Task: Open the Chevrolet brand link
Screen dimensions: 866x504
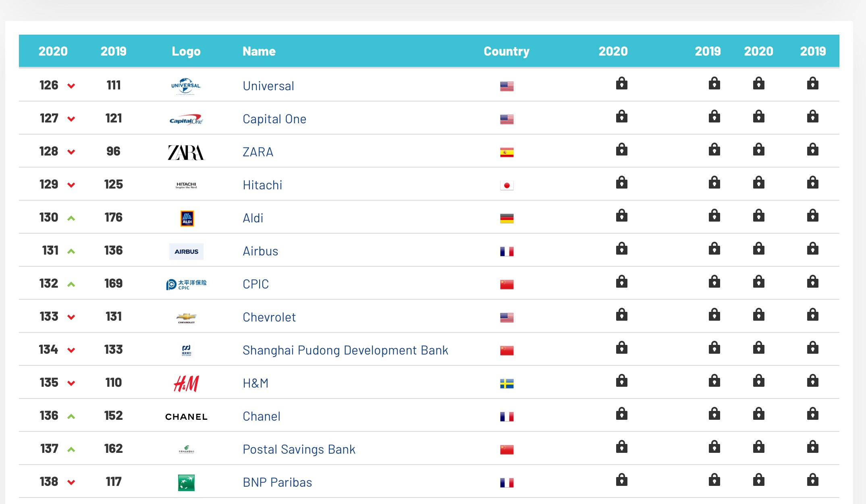Action: pyautogui.click(x=269, y=317)
